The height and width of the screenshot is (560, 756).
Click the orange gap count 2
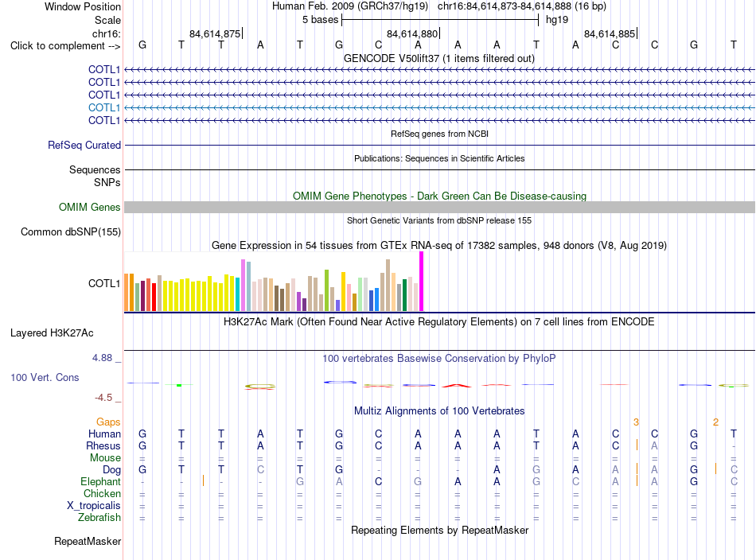click(x=715, y=422)
